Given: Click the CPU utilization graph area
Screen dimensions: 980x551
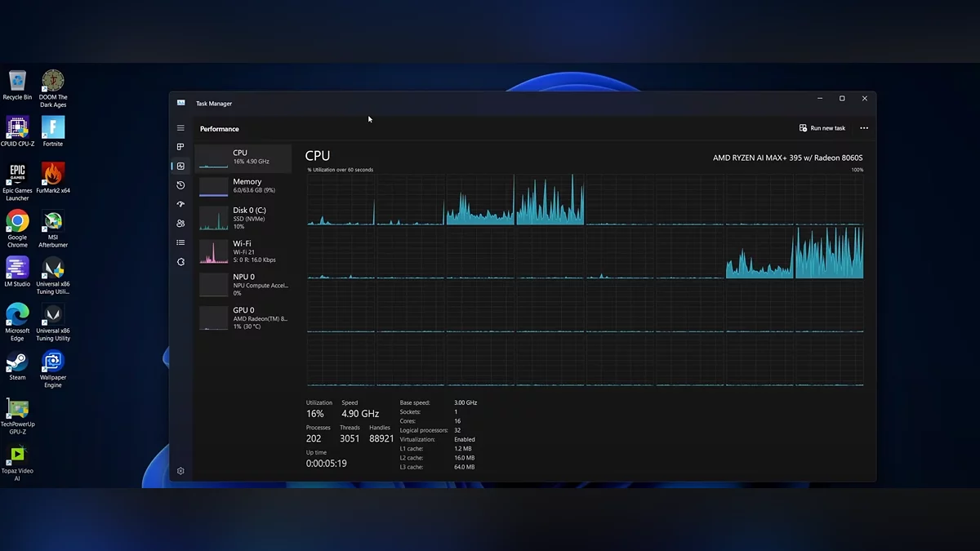Looking at the screenshot, I should click(x=585, y=279).
